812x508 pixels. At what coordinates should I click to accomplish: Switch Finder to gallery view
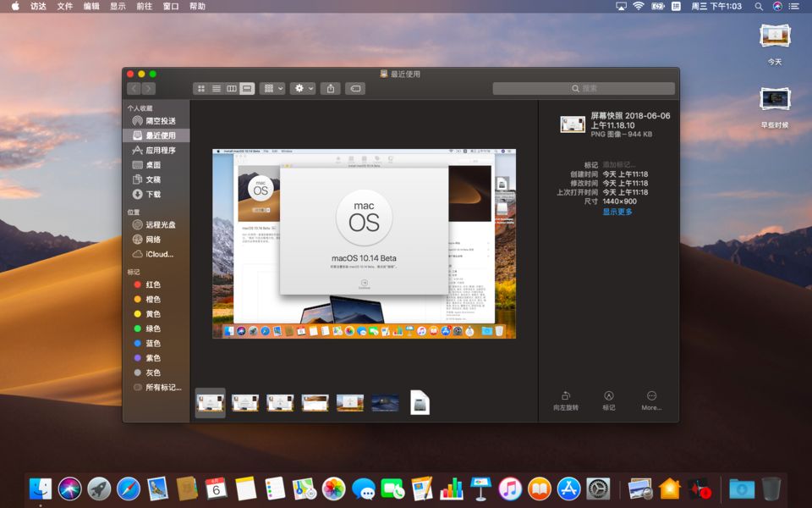click(x=247, y=89)
